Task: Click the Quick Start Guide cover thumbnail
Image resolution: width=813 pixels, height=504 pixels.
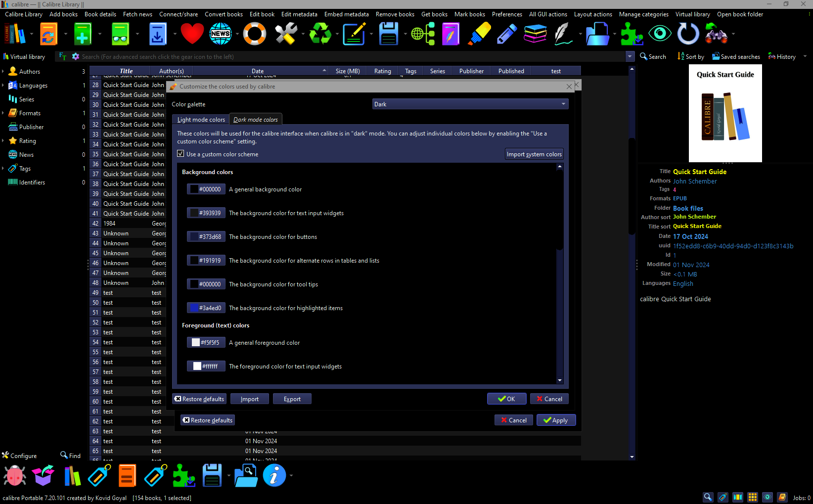Action: click(725, 113)
